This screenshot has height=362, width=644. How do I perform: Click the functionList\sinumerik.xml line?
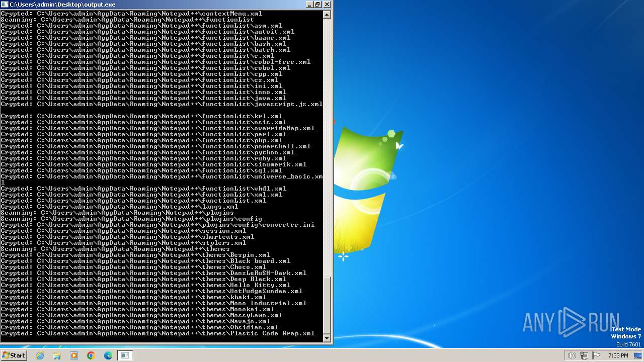pyautogui.click(x=153, y=164)
